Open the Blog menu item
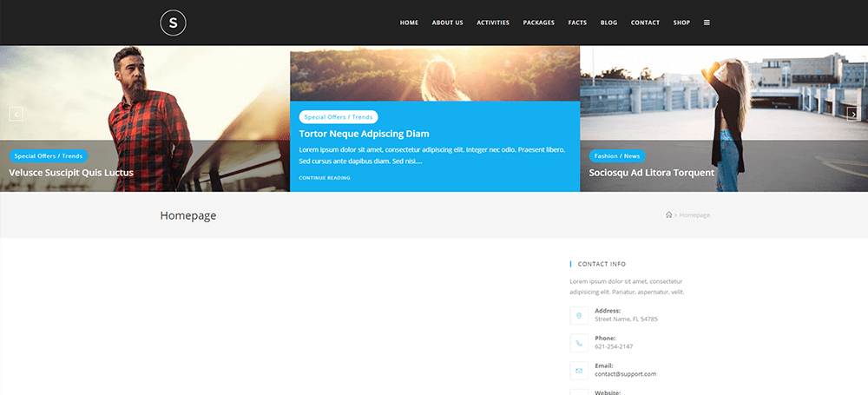The height and width of the screenshot is (395, 868). [608, 23]
